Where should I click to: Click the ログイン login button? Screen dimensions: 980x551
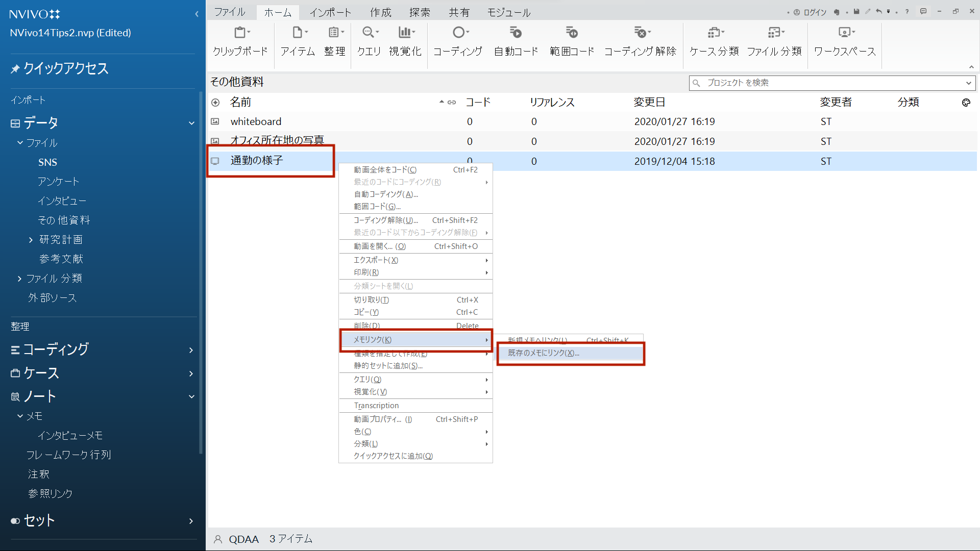pos(810,12)
